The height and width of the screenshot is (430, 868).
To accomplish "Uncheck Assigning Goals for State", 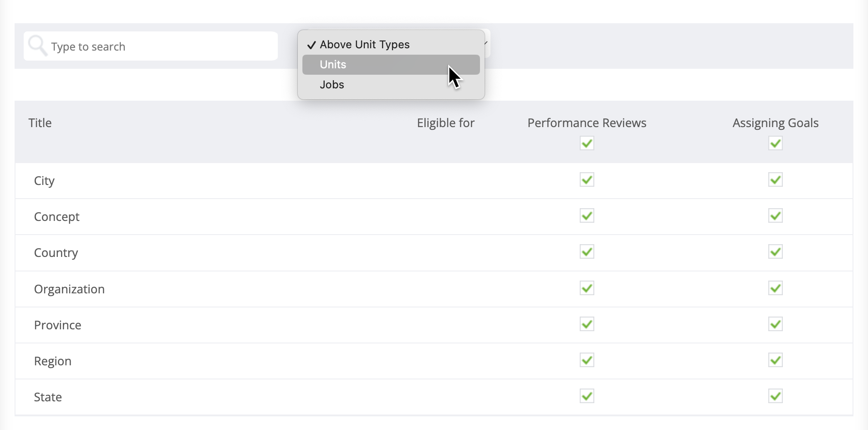I will click(x=776, y=396).
